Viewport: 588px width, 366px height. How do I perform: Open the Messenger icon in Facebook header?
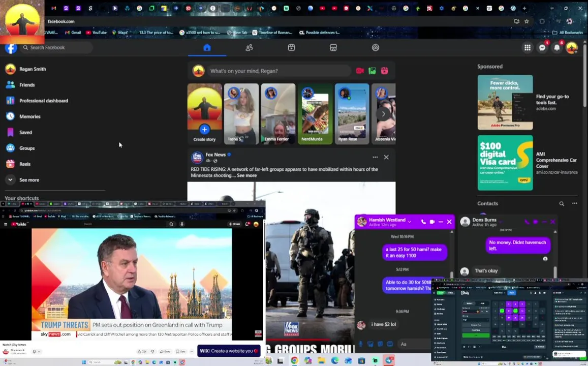tap(542, 47)
